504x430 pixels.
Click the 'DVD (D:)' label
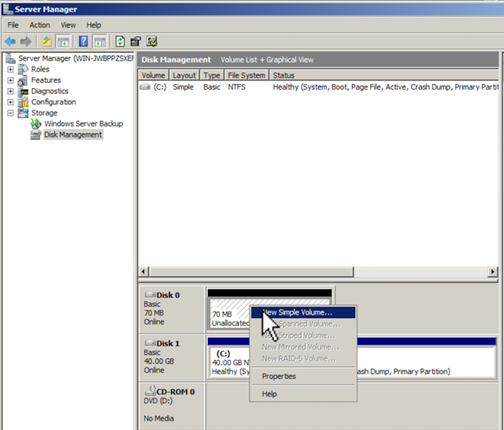158,401
